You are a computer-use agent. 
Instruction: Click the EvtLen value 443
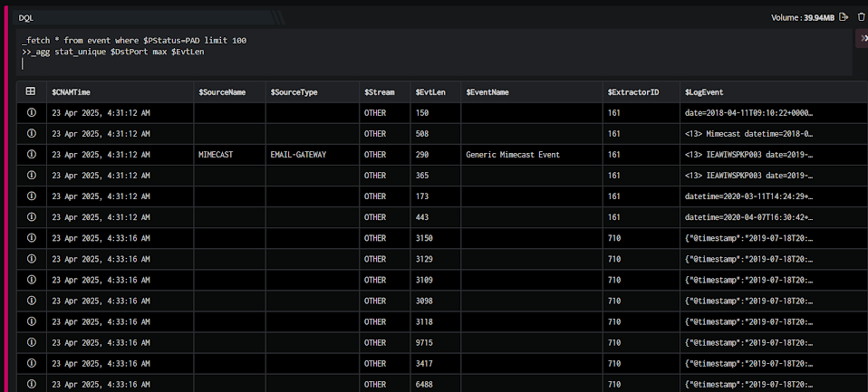[x=422, y=217]
